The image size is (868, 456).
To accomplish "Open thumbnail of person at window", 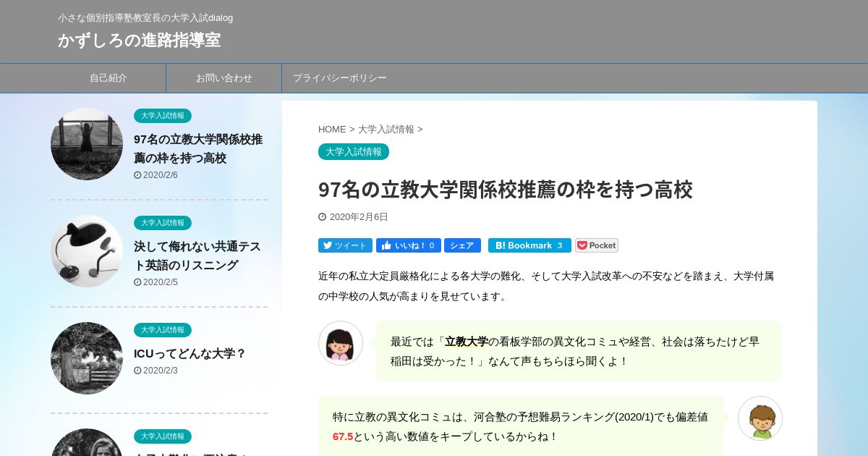I will 87,144.
